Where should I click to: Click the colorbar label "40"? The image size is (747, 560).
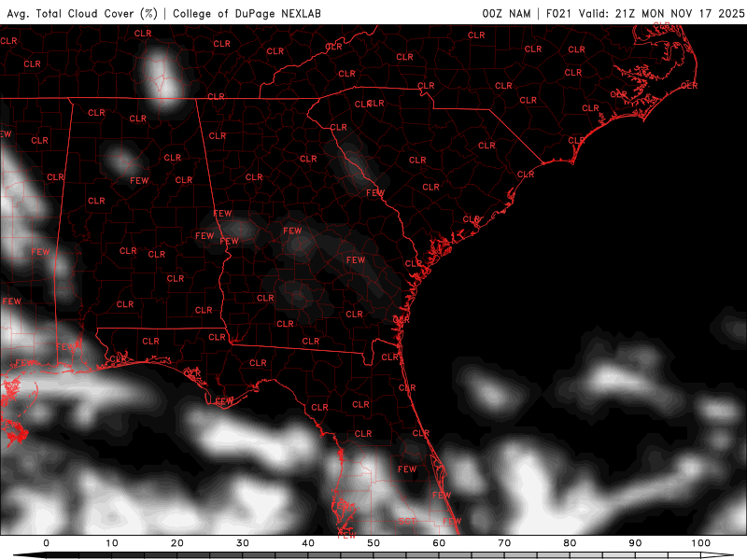(308, 543)
